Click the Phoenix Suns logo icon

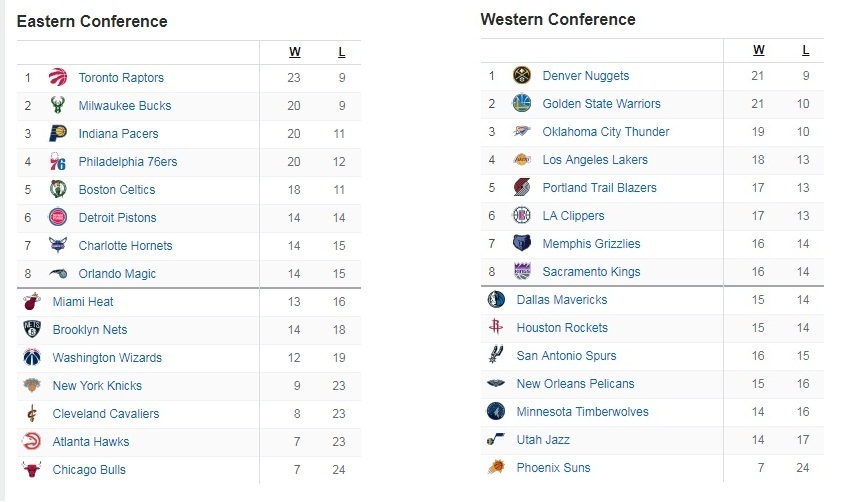point(496,467)
